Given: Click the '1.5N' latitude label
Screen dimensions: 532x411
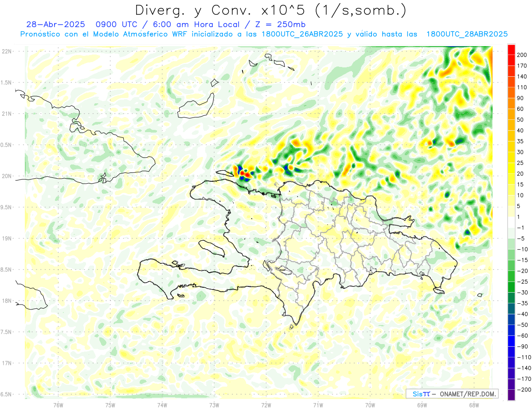Looking at the screenshot, I should pos(6,82).
